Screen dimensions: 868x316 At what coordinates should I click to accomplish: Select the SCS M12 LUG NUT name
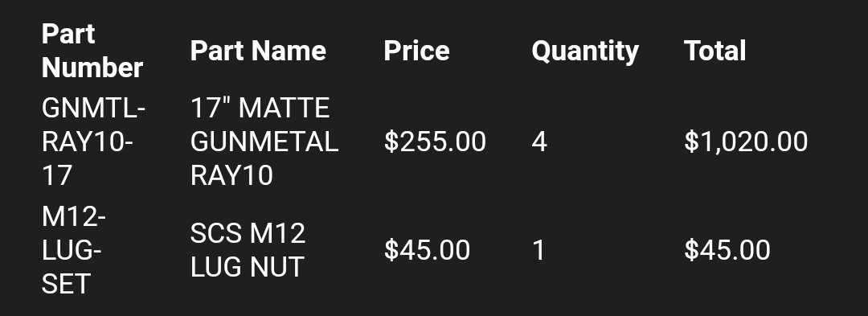coord(248,250)
